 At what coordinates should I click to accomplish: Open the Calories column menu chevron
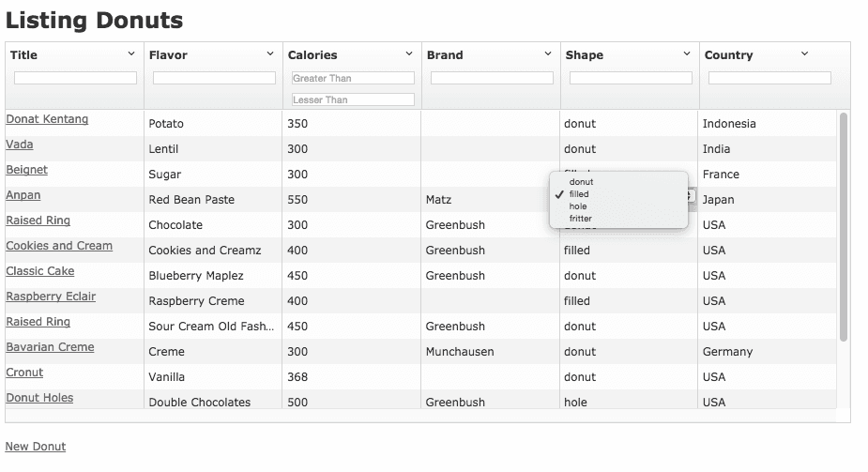pyautogui.click(x=409, y=53)
